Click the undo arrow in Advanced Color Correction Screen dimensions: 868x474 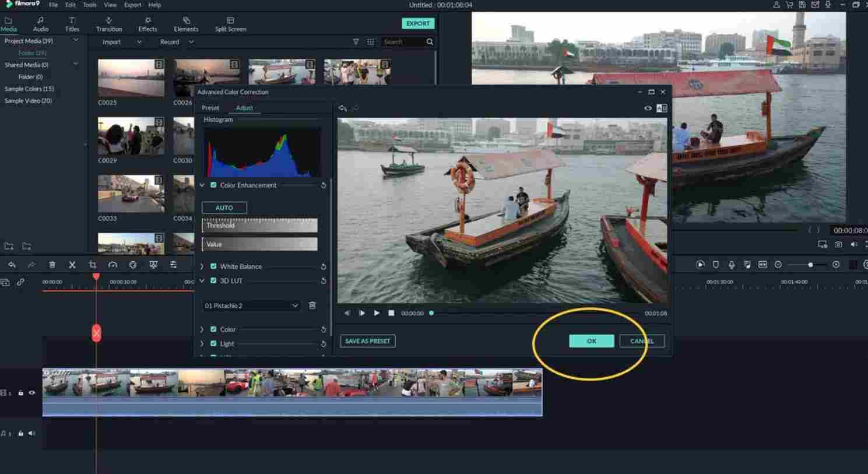click(343, 108)
